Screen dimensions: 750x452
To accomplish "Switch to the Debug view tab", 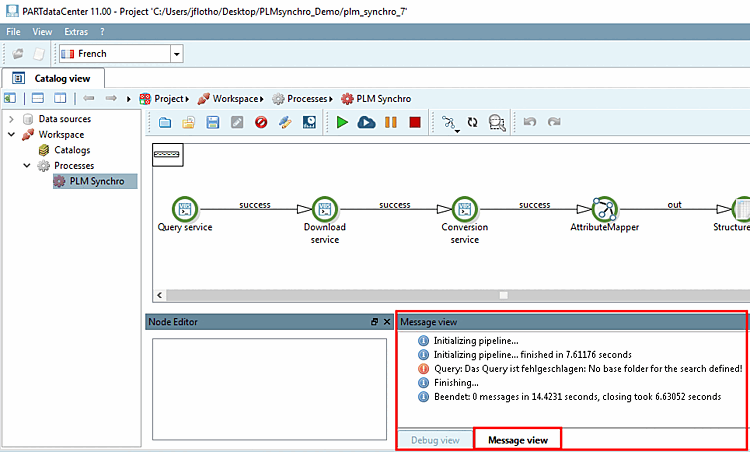I will tap(435, 440).
